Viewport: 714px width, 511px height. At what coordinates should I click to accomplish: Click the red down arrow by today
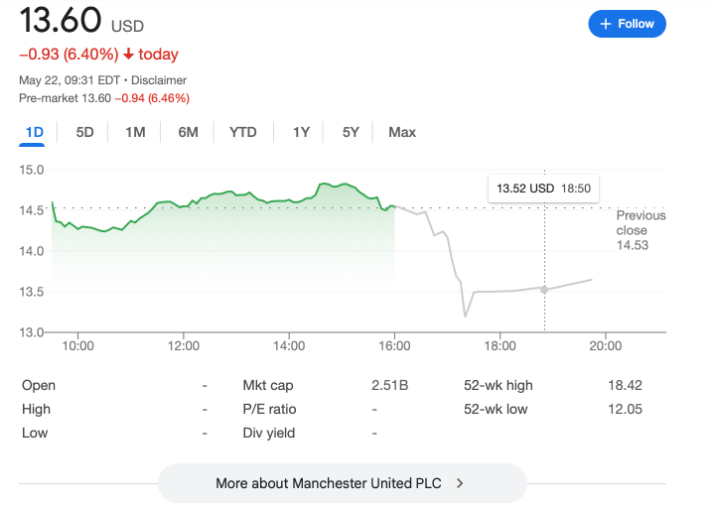tap(129, 54)
